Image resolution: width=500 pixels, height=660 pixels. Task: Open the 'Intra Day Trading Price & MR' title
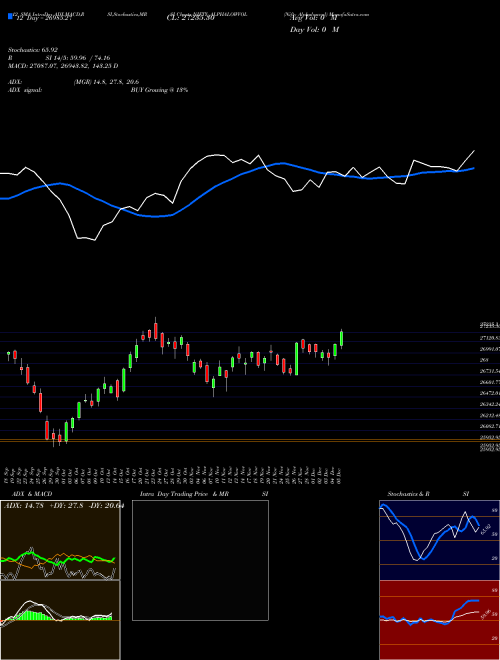[x=184, y=494]
